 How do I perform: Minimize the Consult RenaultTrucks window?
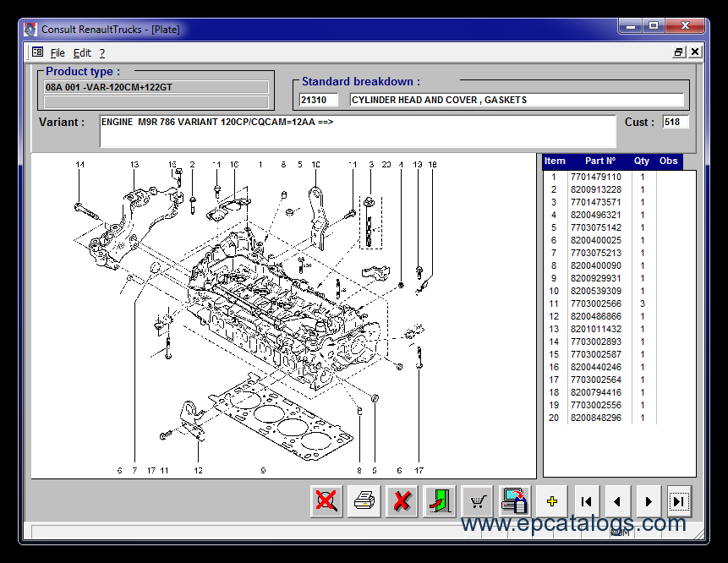[631, 26]
